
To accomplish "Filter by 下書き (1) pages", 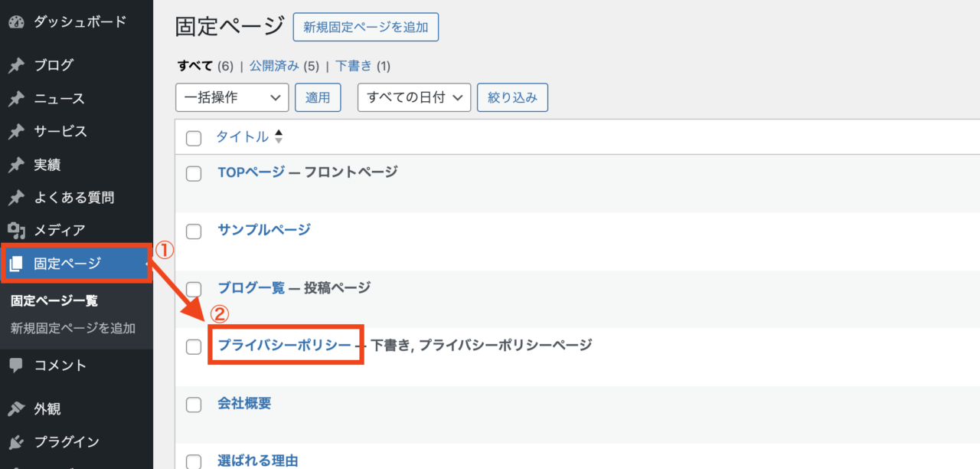I will click(363, 66).
